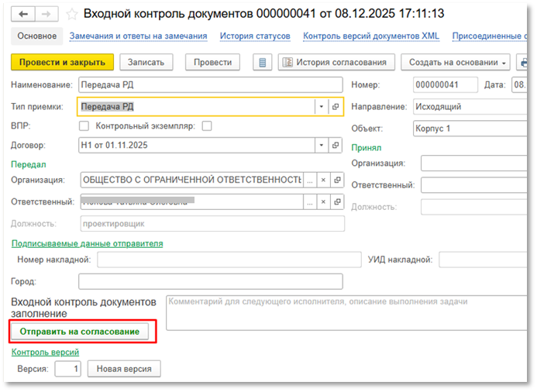Click the Новая версия button
The width and height of the screenshot is (537, 392).
pos(124,369)
